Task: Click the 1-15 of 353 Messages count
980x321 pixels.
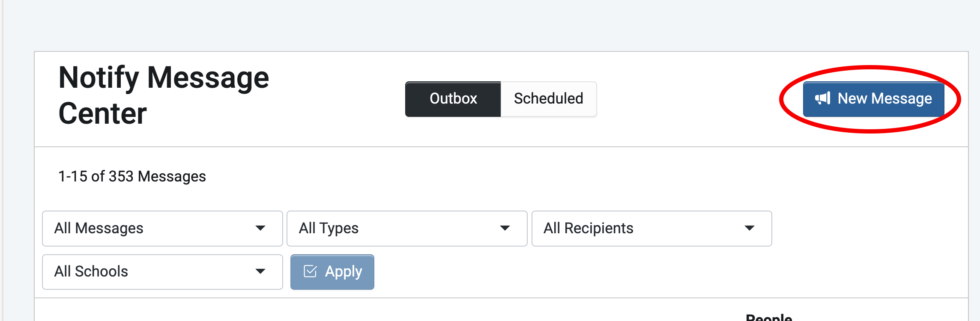Action: click(x=132, y=176)
